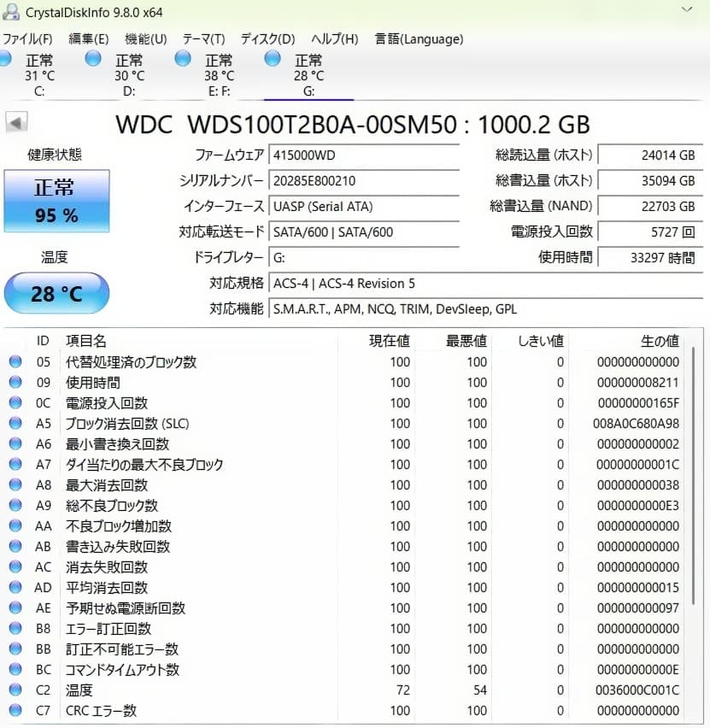Click the status orb for attribute A8
Screen dimensions: 710x728
click(x=15, y=484)
